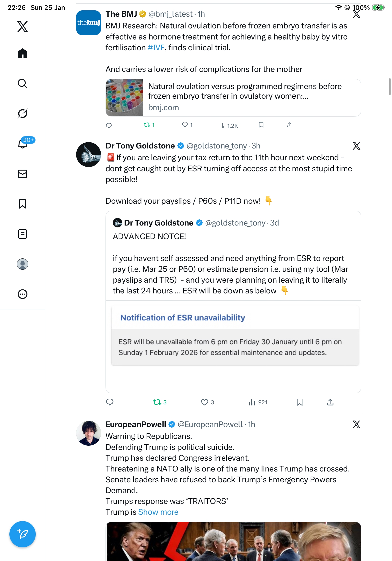Toggle bookmark on Dr Tony Goldstone's post

[x=299, y=402]
